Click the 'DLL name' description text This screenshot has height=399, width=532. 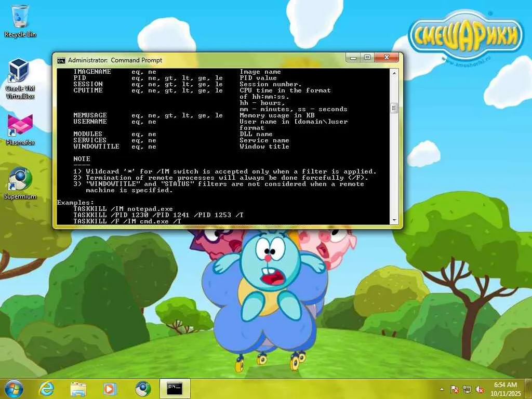[256, 134]
